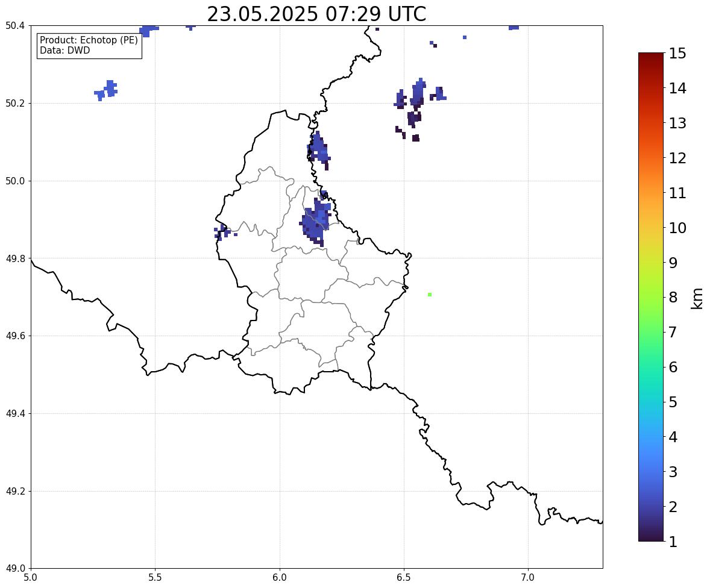The width and height of the screenshot is (710, 588).
Task: Click the colorbar tick label '10'
Action: (677, 228)
